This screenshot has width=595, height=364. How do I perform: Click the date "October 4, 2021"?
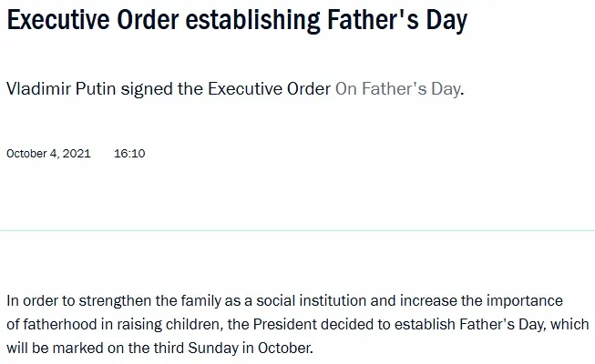[x=48, y=154]
